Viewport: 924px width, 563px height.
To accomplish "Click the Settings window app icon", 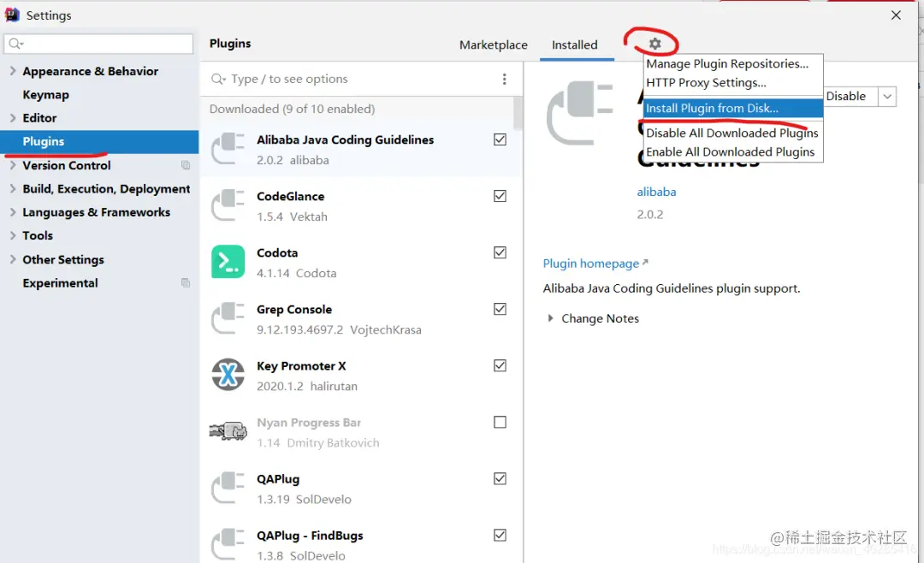I will pos(12,15).
